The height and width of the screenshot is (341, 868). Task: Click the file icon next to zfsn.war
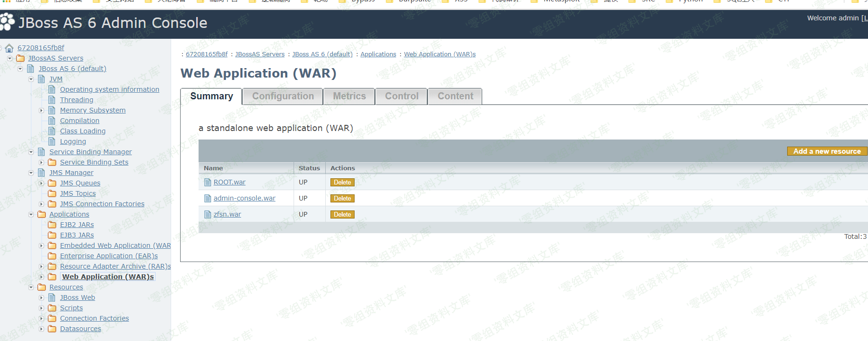click(x=208, y=214)
